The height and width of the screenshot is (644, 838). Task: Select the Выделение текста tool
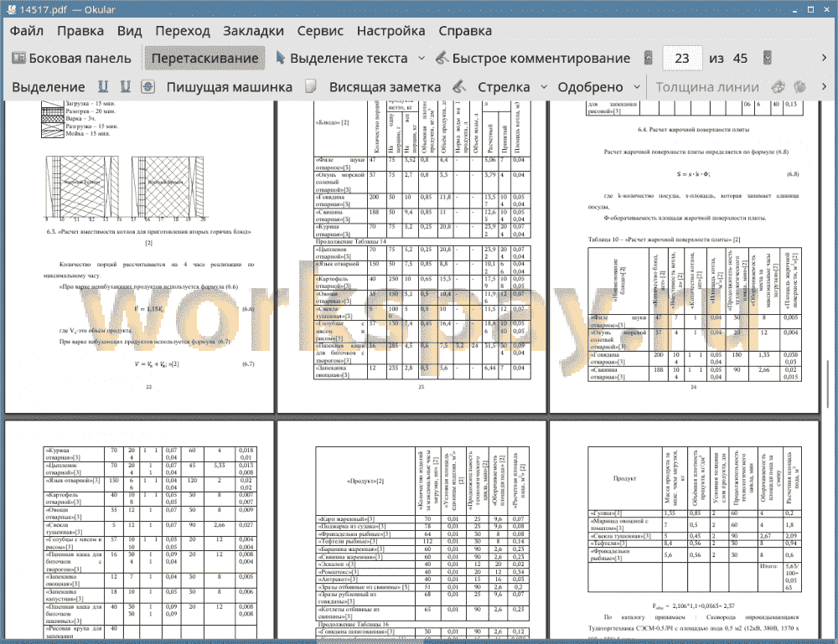point(342,59)
